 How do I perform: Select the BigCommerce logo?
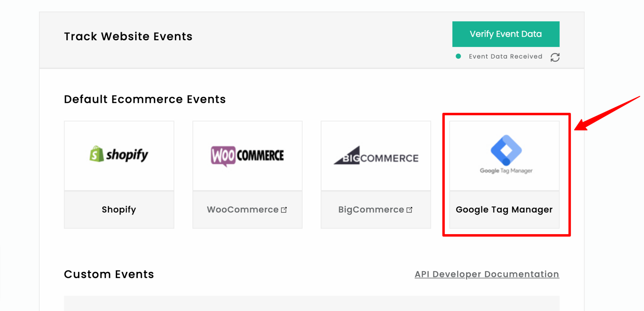click(375, 156)
